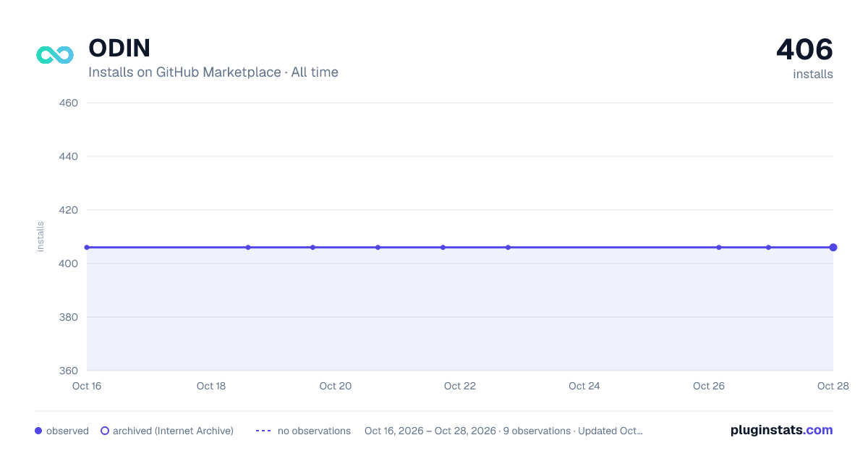This screenshot has width=868, height=456.
Task: Click the dashed 'no observations' legend line
Action: [x=263, y=431]
